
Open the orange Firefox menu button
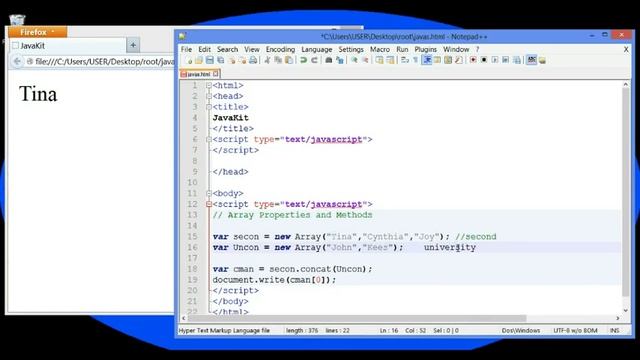coord(37,32)
